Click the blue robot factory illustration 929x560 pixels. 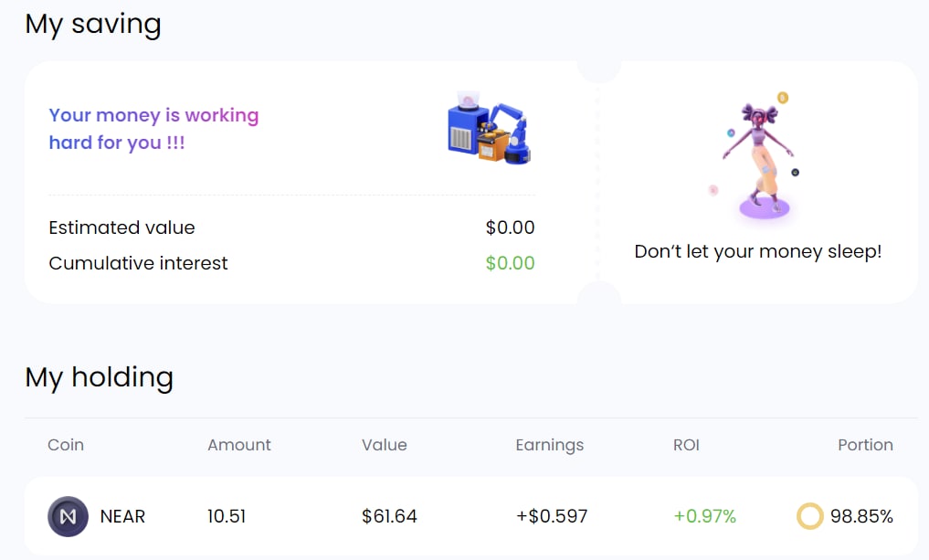489,129
